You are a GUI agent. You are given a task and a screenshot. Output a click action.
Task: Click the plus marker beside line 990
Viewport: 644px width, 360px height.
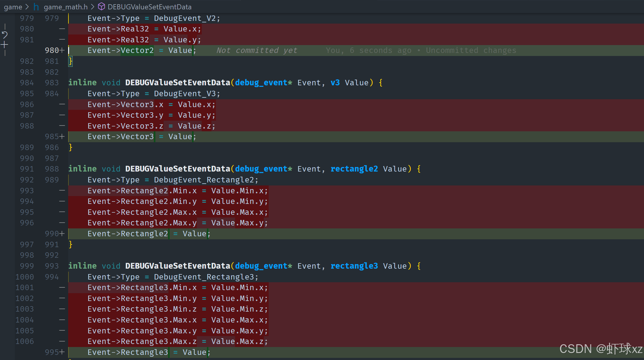(x=62, y=234)
